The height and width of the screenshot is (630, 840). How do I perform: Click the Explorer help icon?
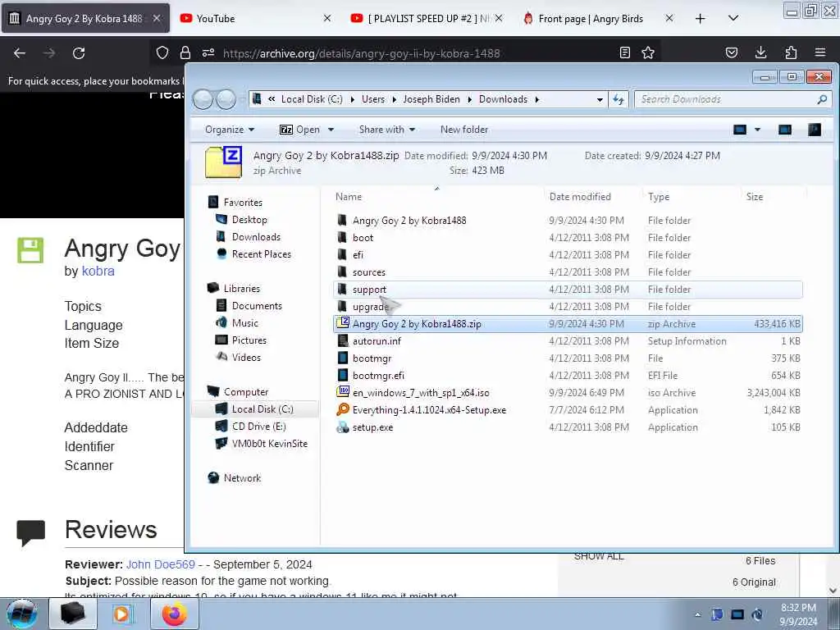coord(815,130)
